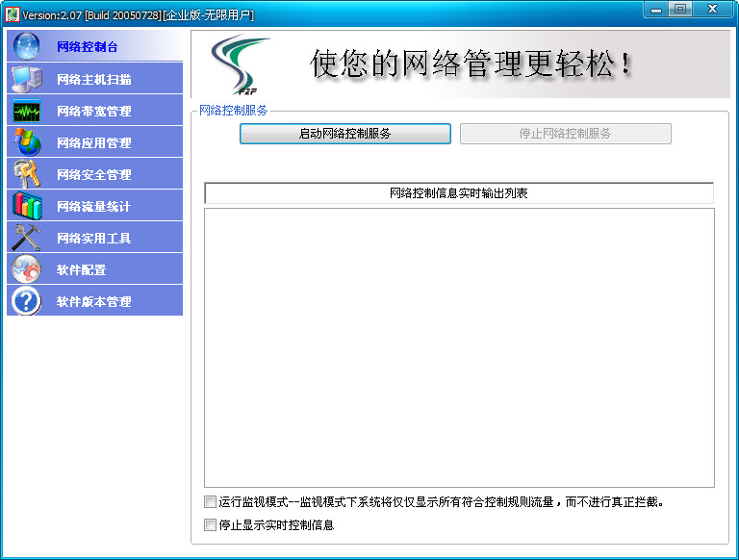Image resolution: width=739 pixels, height=560 pixels.
Task: Click the waveform monitor icon for 网络带宽管理
Action: 27,111
